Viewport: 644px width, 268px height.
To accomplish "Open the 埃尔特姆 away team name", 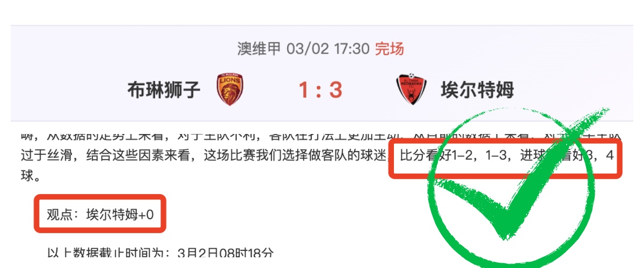I will coord(477,90).
